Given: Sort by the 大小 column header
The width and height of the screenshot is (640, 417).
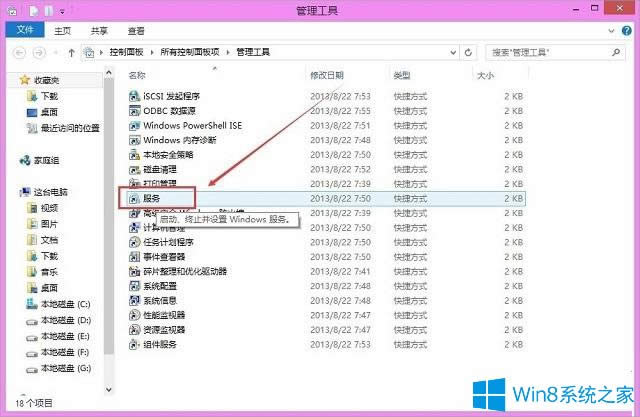Looking at the screenshot, I should (x=485, y=75).
